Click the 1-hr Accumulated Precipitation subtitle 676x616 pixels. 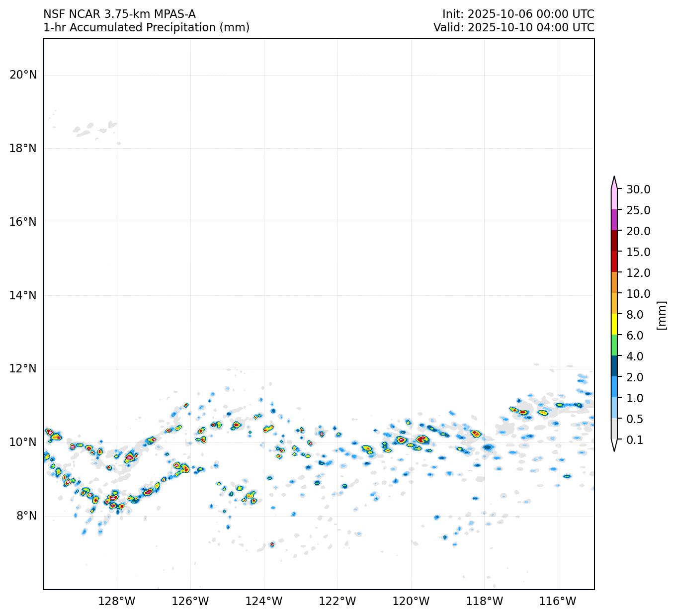(x=146, y=28)
